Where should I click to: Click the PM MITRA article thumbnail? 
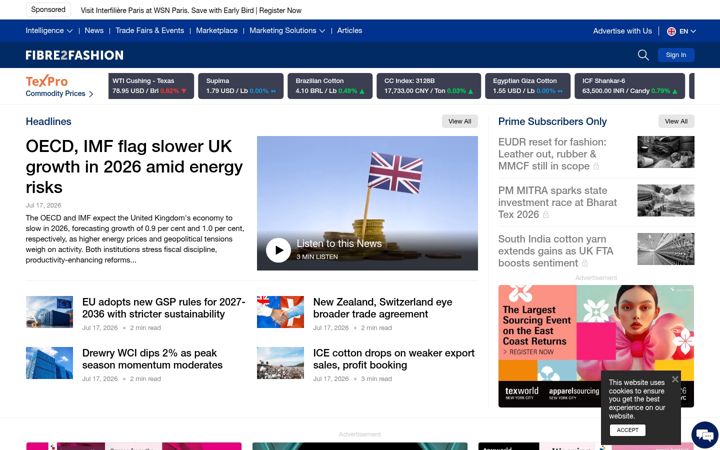666,201
